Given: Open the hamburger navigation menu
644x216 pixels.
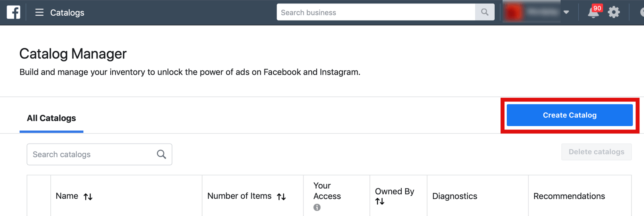Looking at the screenshot, I should pos(39,12).
